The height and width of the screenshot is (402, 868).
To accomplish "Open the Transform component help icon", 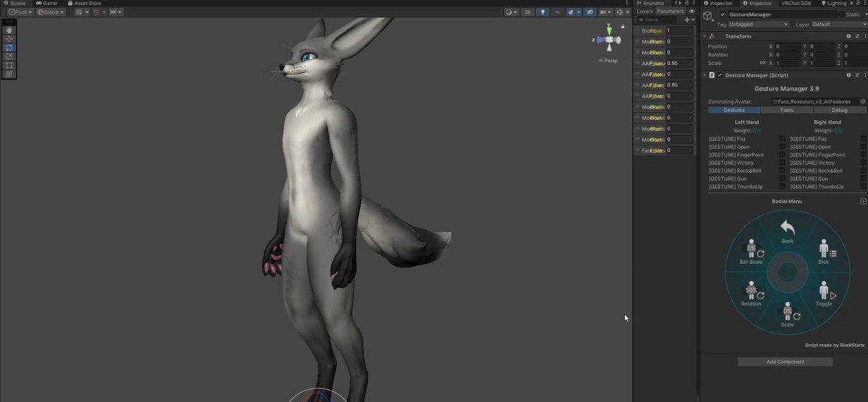I will point(848,36).
